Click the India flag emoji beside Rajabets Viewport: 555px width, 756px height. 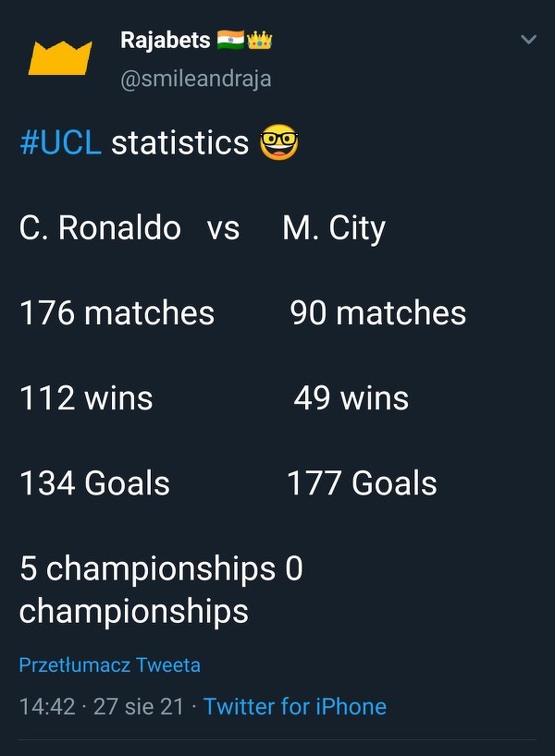coord(230,41)
